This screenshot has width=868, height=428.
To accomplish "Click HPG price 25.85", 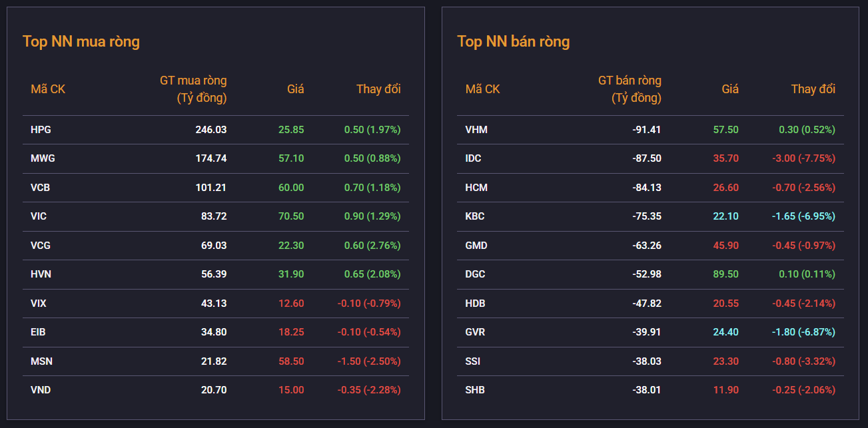I will coord(291,130).
